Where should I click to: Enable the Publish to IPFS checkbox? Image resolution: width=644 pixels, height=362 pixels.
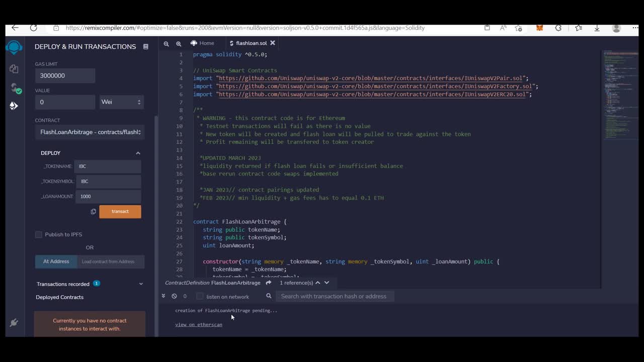[x=38, y=234]
